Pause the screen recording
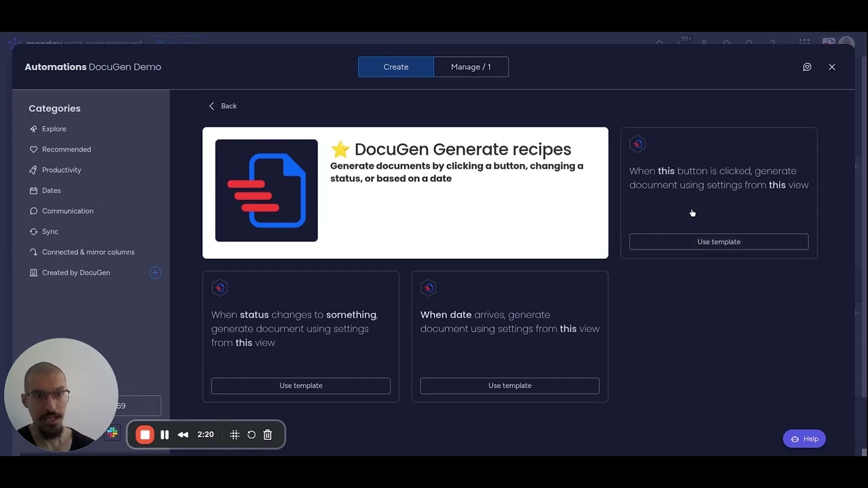The width and height of the screenshot is (868, 488). click(x=165, y=435)
